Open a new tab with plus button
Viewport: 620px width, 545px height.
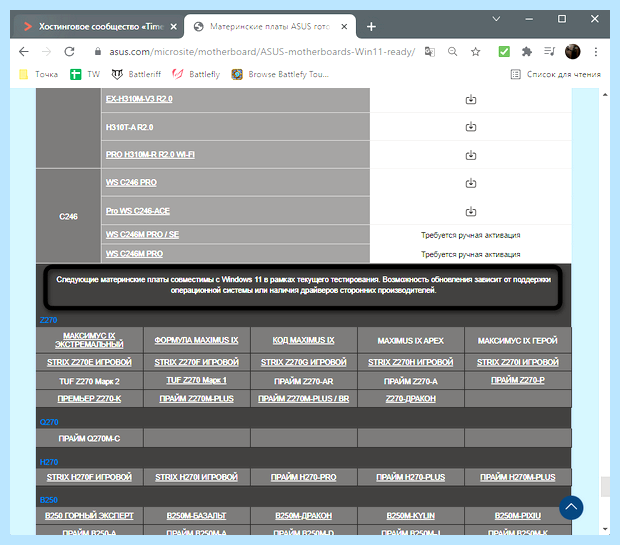[371, 26]
